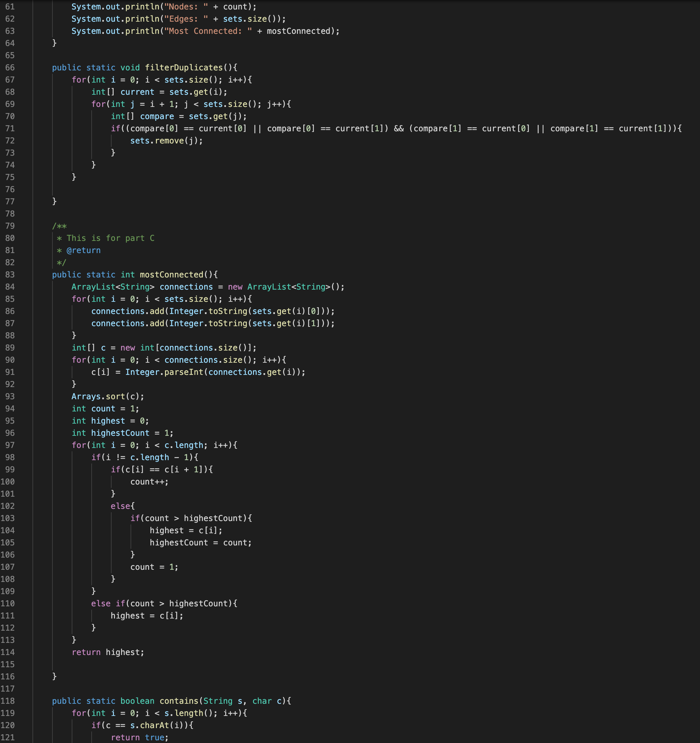Click the int[] current declaration

tap(159, 92)
